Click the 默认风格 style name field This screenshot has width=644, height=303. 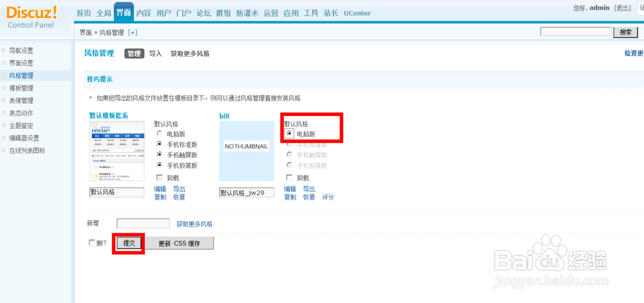117,192
